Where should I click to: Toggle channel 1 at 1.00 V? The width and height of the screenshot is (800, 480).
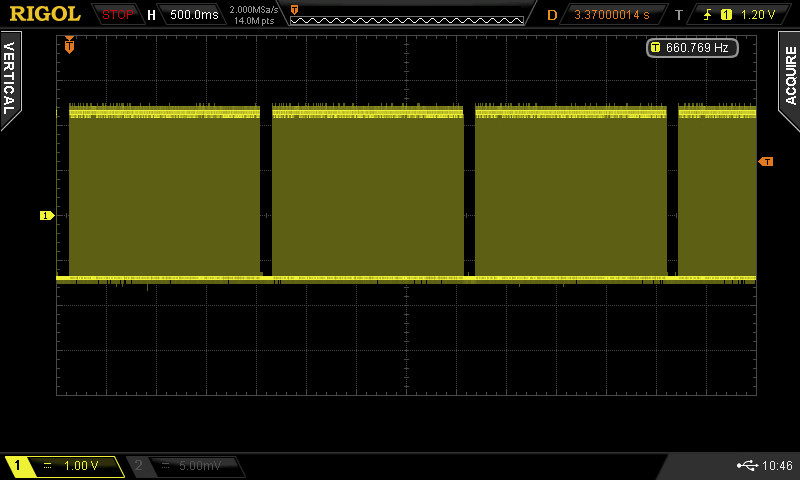pyautogui.click(x=66, y=466)
